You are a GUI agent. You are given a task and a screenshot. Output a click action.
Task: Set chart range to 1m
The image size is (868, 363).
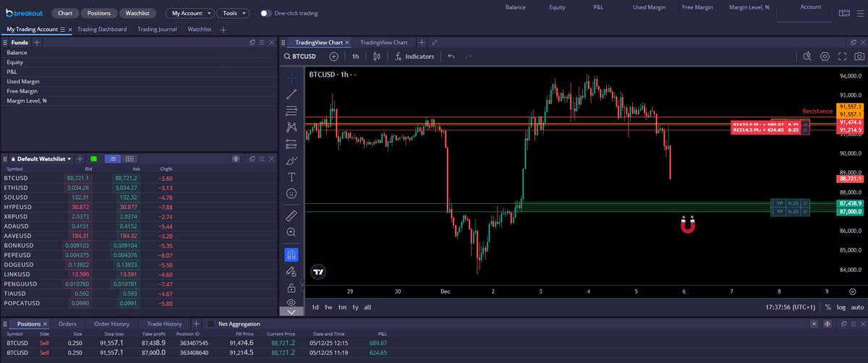tap(342, 307)
